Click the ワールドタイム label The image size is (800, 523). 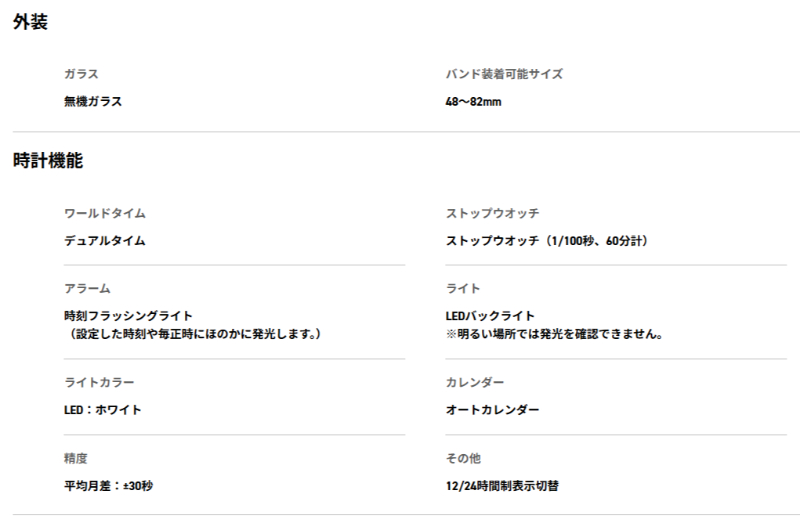click(105, 213)
